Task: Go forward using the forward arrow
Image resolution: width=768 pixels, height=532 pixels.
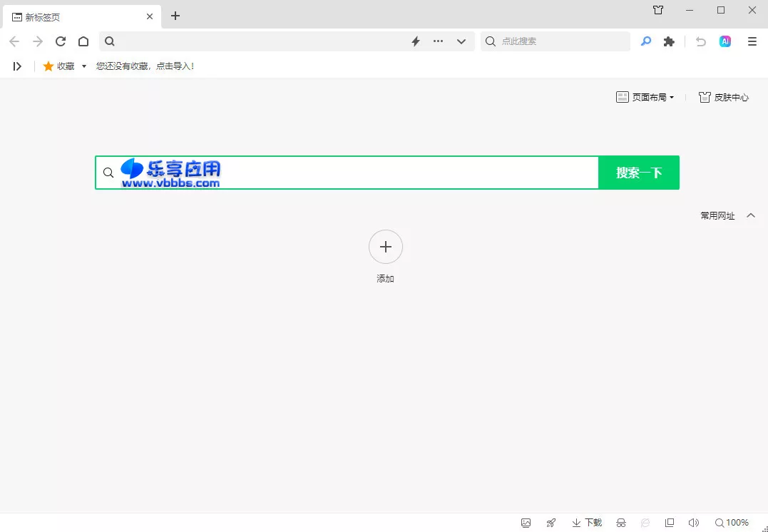Action: (38, 41)
